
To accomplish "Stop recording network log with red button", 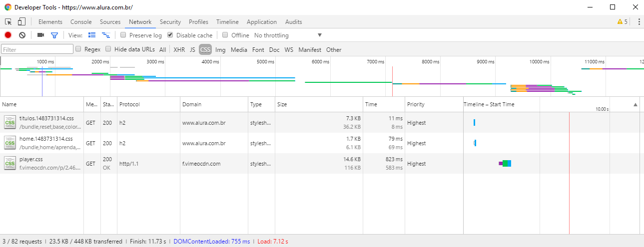I will [x=8, y=35].
